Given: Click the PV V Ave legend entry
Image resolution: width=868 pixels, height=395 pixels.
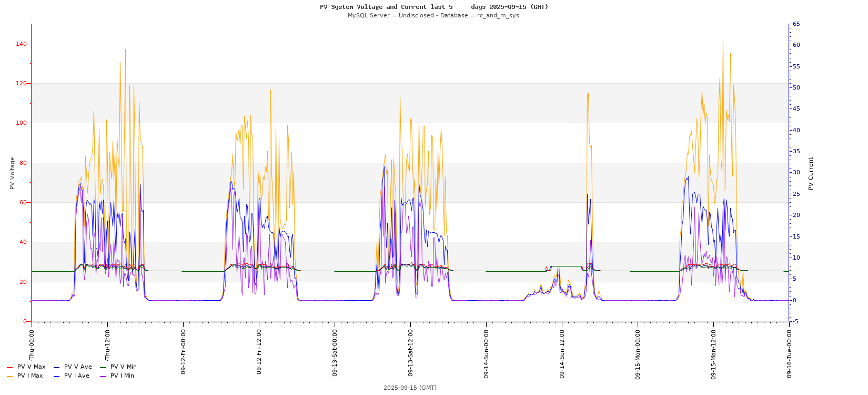Looking at the screenshot, I should click(73, 367).
